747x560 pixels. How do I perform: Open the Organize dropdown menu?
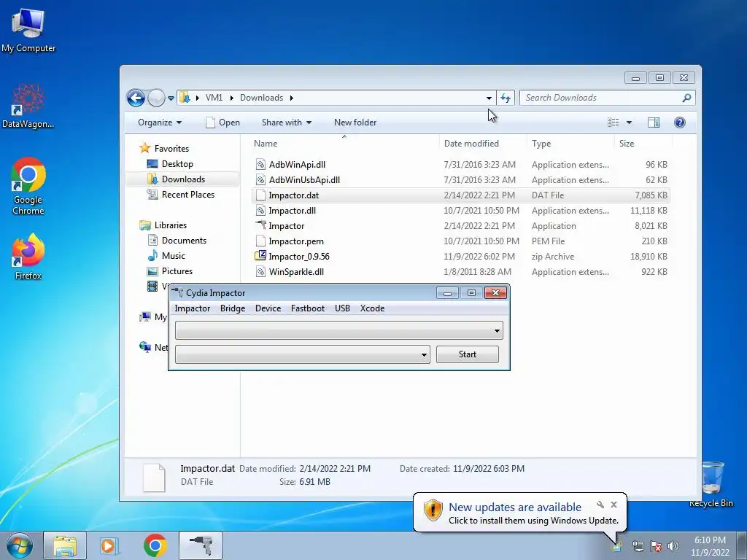[160, 122]
